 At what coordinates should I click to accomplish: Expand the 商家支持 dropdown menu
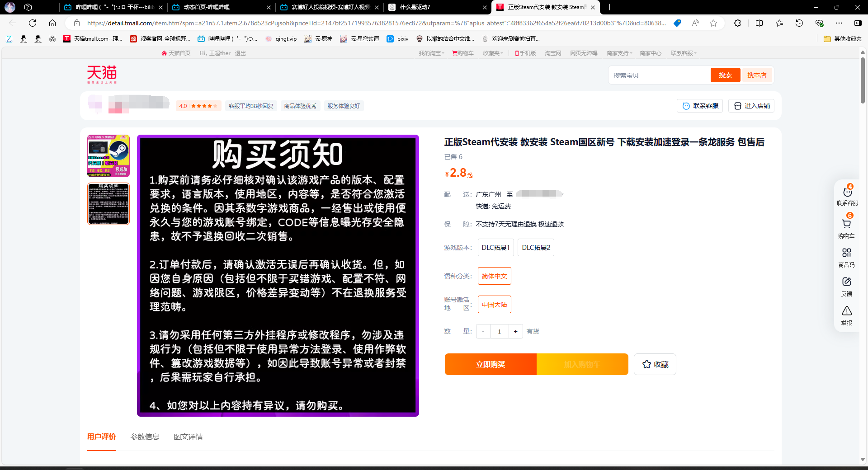point(619,53)
